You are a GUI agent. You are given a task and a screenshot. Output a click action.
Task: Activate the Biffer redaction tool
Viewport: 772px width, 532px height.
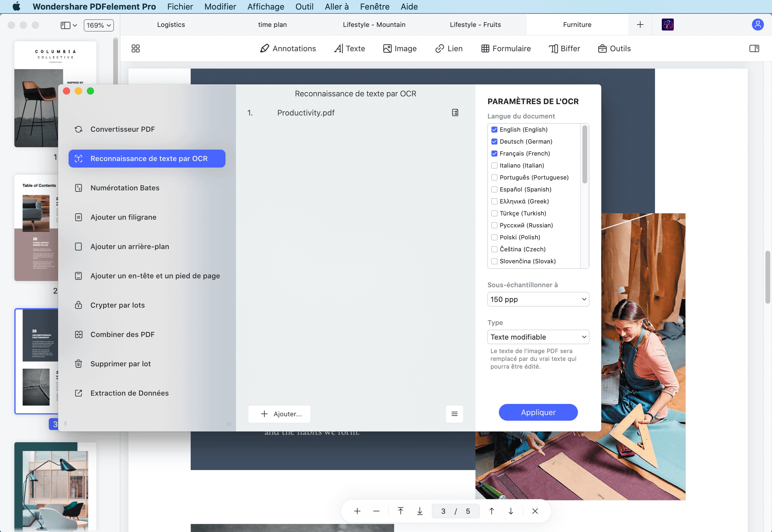pyautogui.click(x=564, y=48)
